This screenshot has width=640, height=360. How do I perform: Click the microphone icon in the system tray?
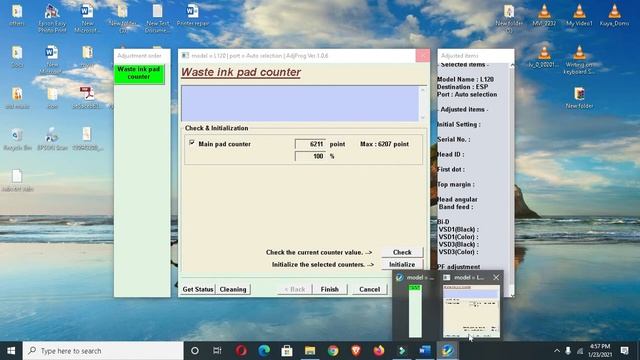click(568, 351)
